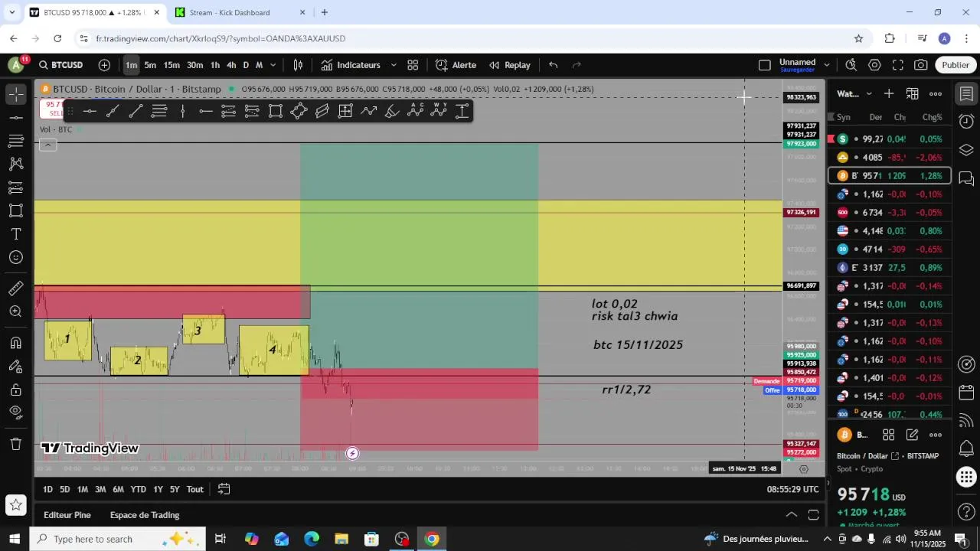Switch to 4h timeframe

point(231,65)
